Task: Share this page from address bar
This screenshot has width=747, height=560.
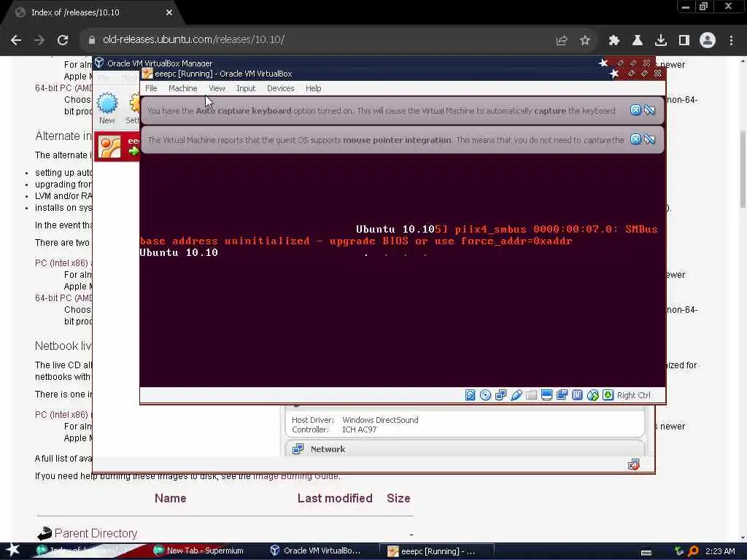Action: click(562, 41)
